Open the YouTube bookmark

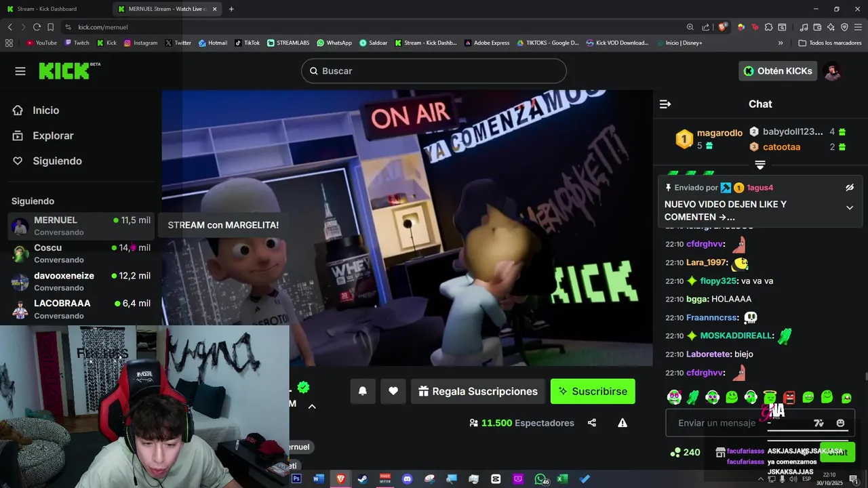41,43
